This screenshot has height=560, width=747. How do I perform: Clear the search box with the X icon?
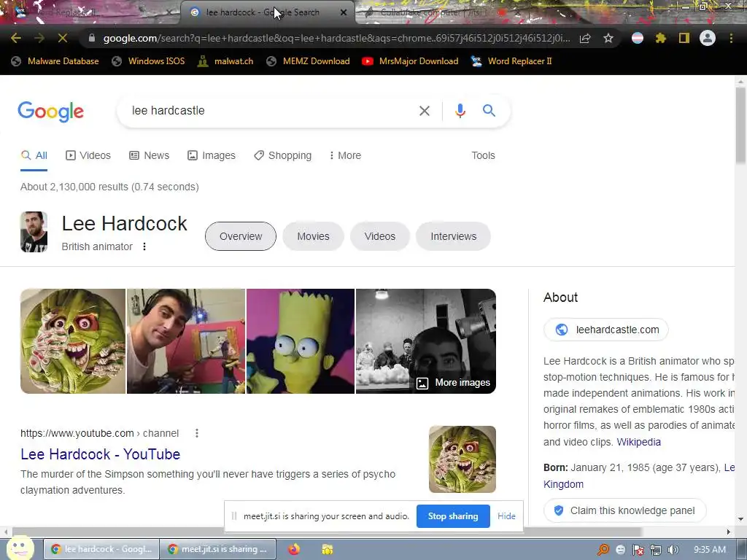(x=424, y=111)
